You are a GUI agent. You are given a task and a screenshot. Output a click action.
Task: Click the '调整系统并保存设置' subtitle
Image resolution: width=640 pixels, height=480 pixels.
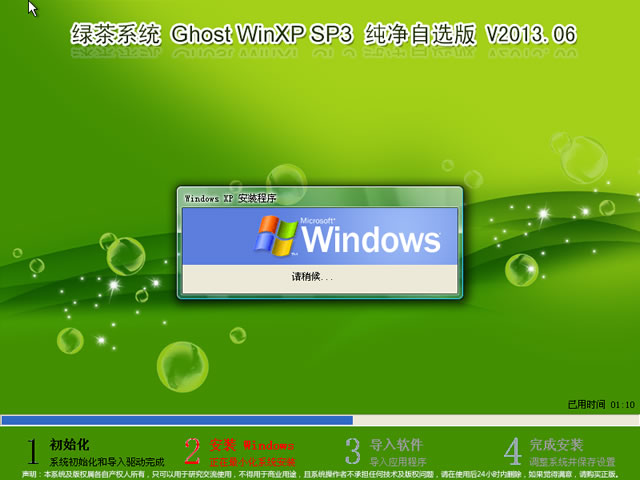click(572, 462)
